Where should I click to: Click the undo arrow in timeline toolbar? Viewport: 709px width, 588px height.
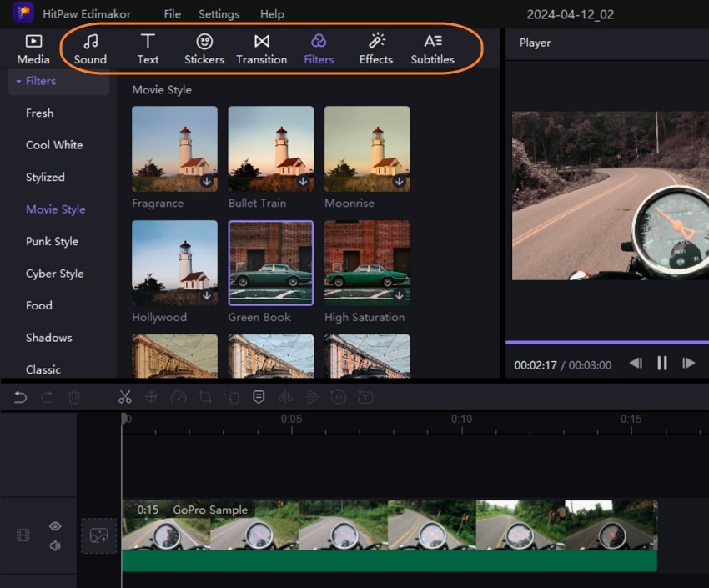[21, 398]
